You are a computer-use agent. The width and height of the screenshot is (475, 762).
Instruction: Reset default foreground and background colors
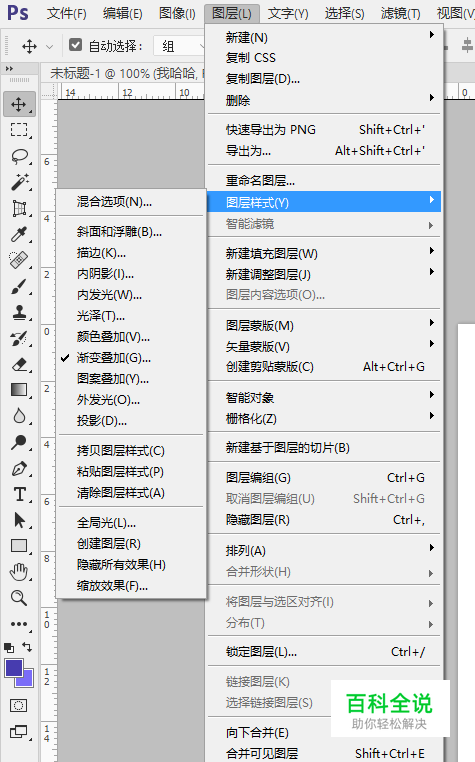point(9,648)
